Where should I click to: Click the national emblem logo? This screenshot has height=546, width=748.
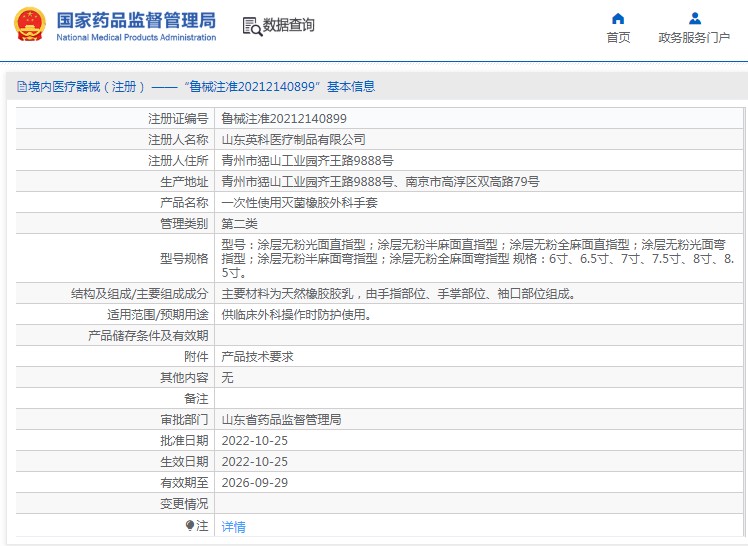point(29,26)
